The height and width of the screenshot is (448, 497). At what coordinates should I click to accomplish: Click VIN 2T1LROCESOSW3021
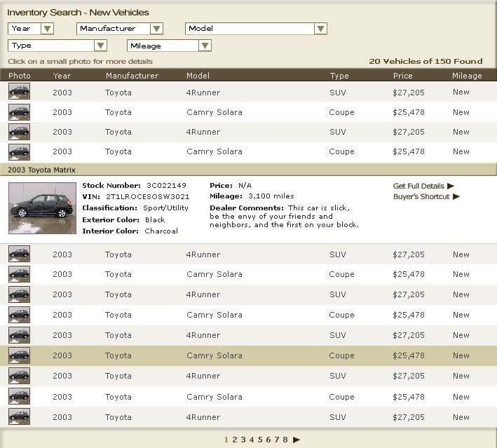click(x=148, y=197)
